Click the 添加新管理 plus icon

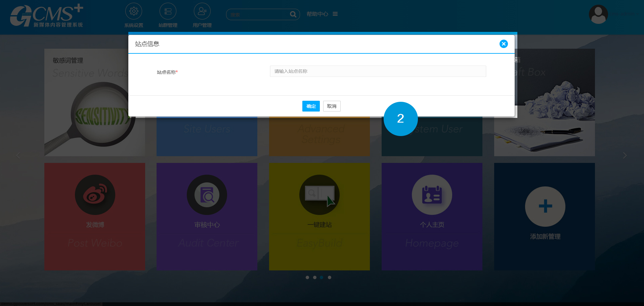[545, 206]
